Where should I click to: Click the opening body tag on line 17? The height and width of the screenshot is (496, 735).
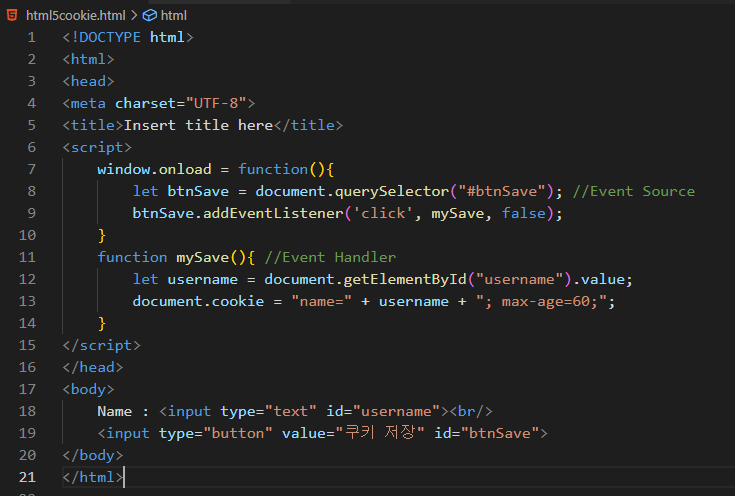[x=88, y=390]
